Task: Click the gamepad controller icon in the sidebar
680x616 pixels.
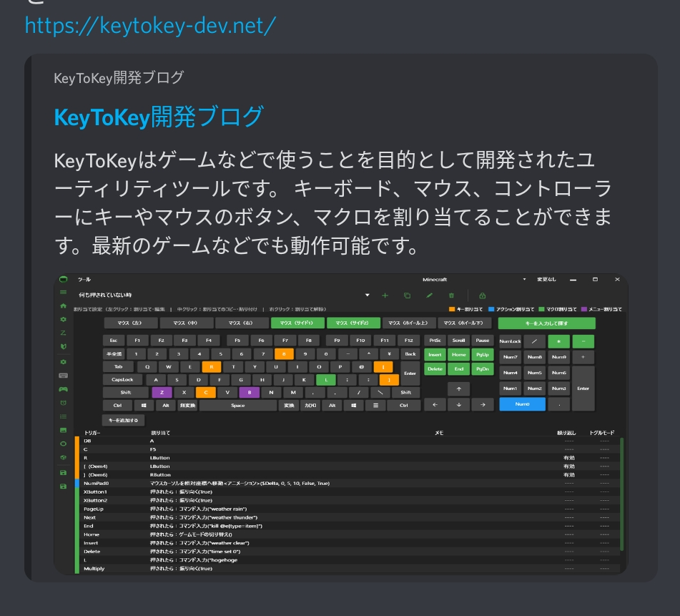Action: coord(63,389)
